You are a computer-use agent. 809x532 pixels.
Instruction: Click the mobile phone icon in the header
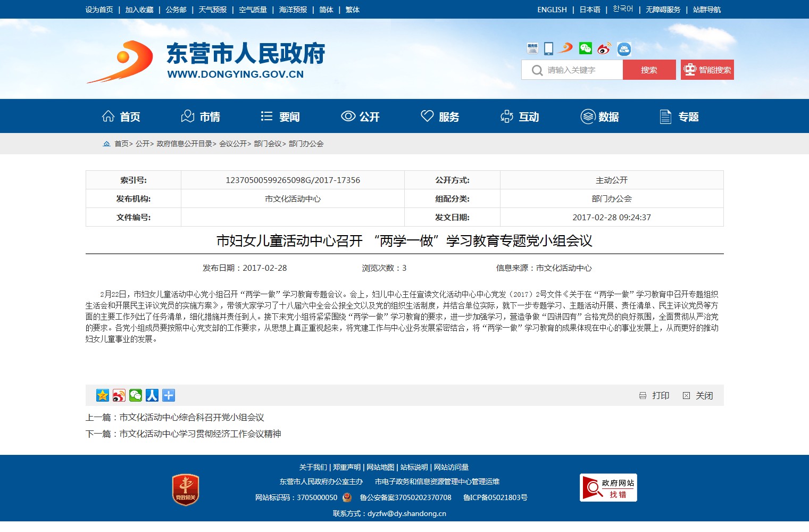click(x=548, y=48)
